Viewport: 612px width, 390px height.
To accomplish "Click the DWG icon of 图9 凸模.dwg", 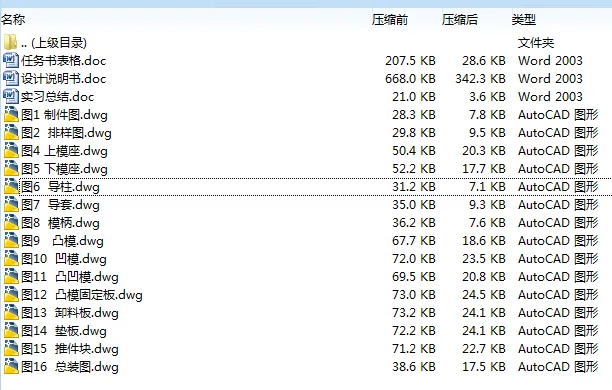I will pyautogui.click(x=11, y=240).
